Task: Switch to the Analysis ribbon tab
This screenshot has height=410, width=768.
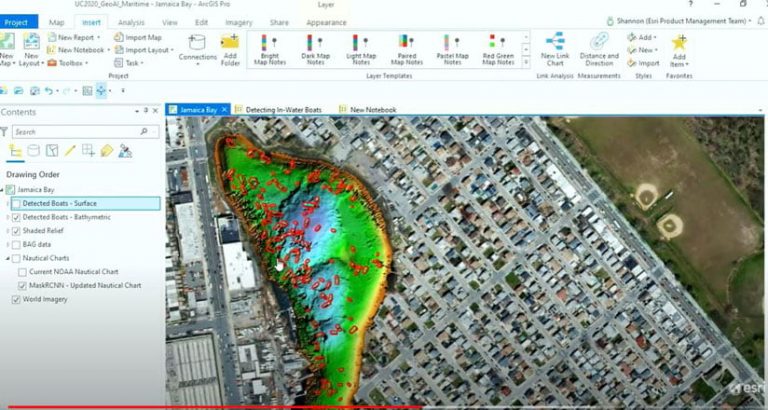Action: tap(131, 23)
